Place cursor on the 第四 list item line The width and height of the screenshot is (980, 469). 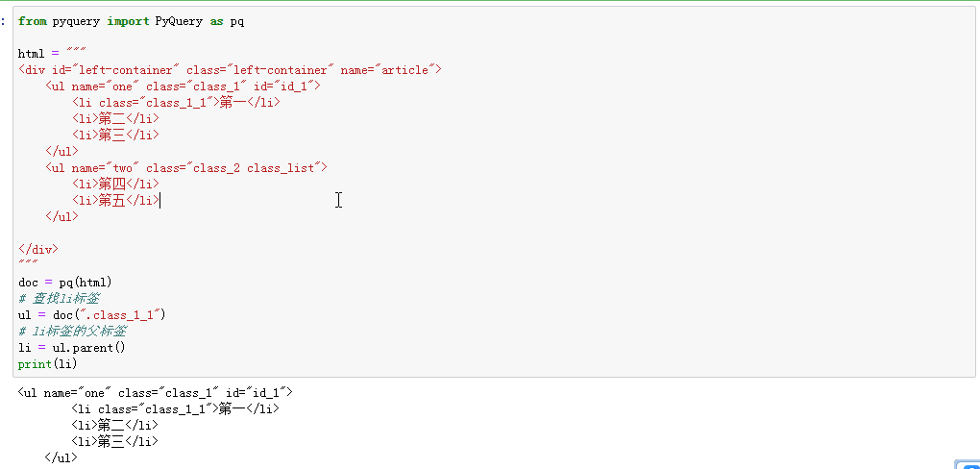[x=114, y=184]
